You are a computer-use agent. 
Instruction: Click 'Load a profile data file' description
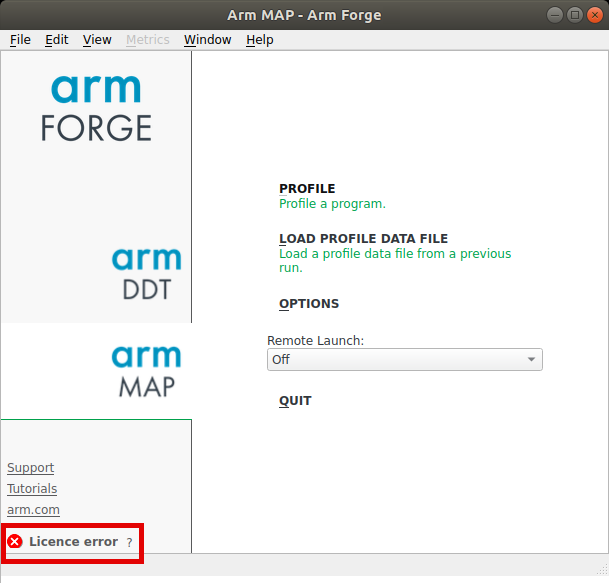[x=395, y=261]
